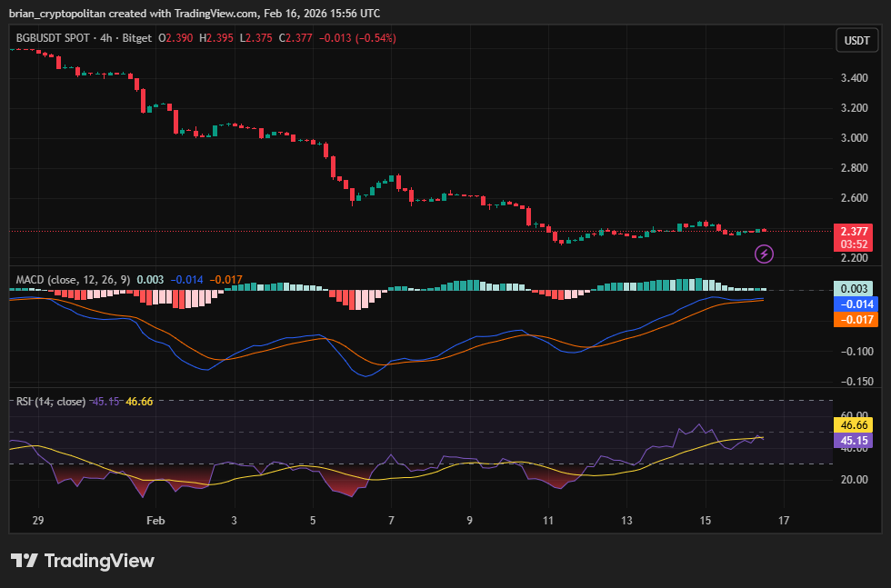891x588 pixels.
Task: Click the date 15 on the time axis
Action: [705, 521]
